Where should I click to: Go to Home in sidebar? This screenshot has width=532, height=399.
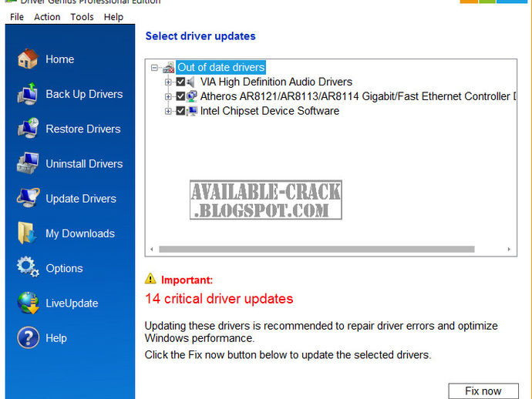(59, 59)
